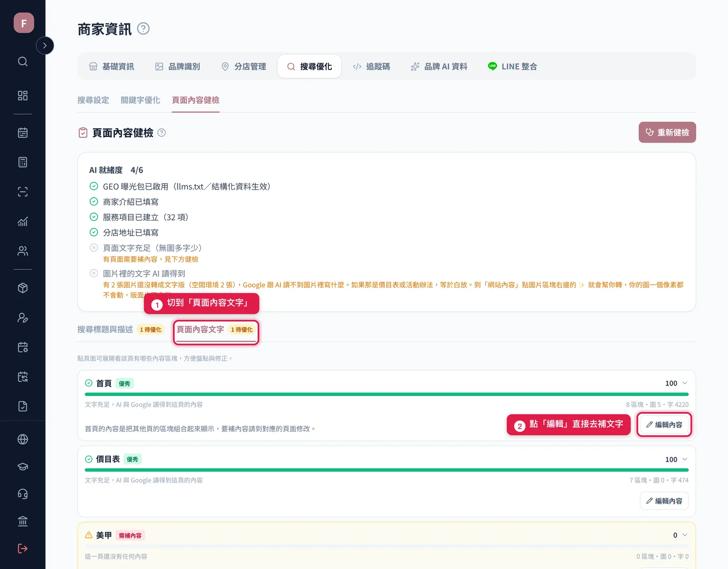
Task: Expand the 首頁 page card chevron
Action: click(685, 383)
